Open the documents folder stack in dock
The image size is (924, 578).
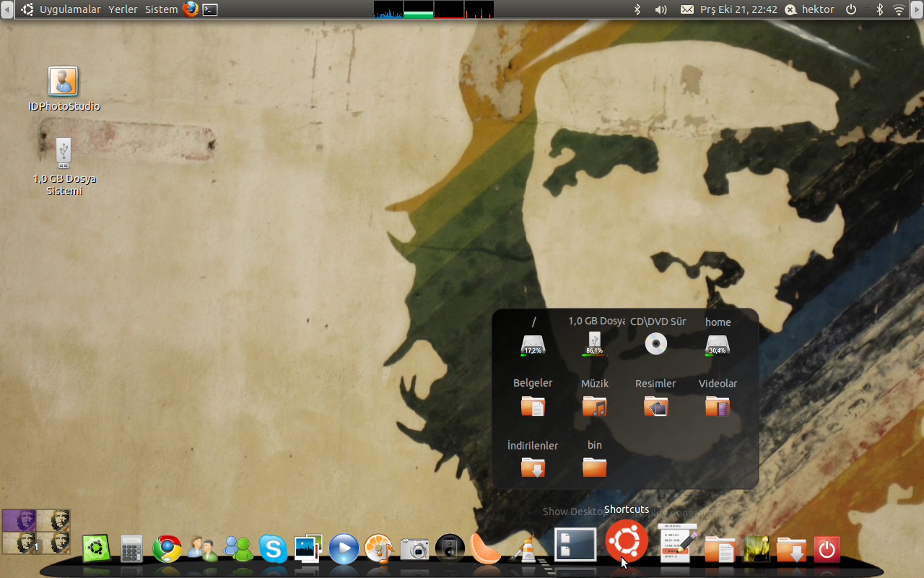[x=720, y=549]
